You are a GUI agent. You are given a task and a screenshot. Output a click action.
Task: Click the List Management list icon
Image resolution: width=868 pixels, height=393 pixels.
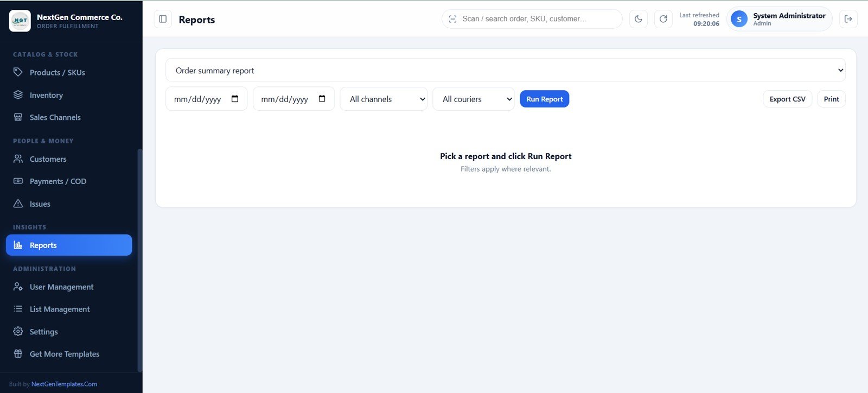pos(18,309)
